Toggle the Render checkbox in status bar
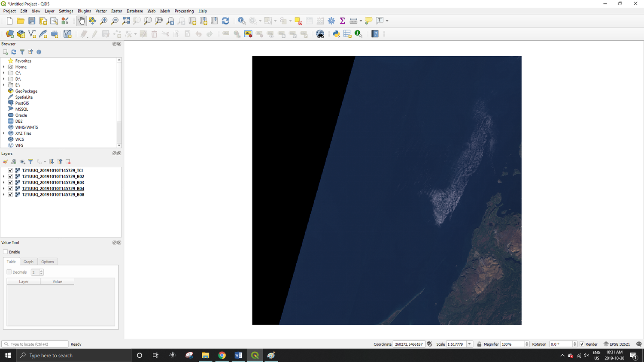 (x=582, y=344)
